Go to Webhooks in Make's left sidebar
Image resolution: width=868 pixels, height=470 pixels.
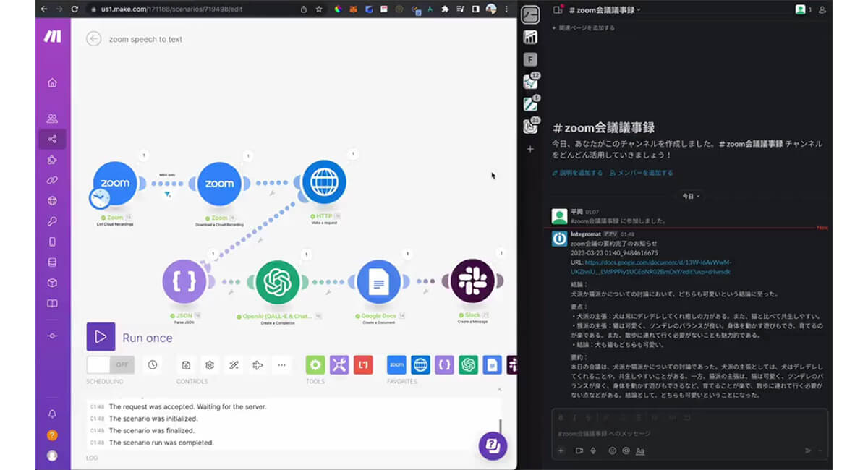52,200
